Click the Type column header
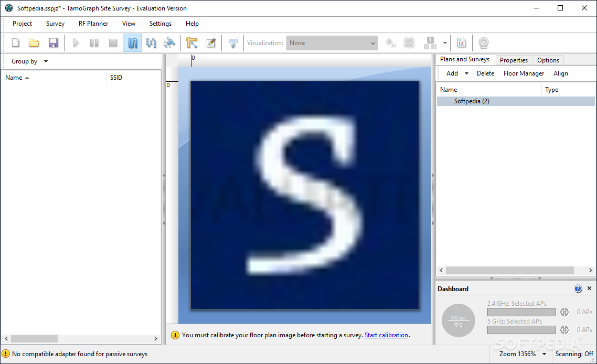Image resolution: width=597 pixels, height=364 pixels. (568, 90)
